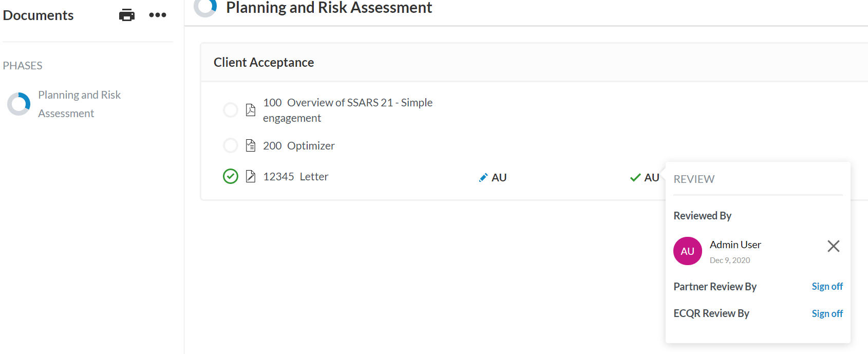Open the three-dots more options menu
This screenshot has height=354, width=868.
158,15
